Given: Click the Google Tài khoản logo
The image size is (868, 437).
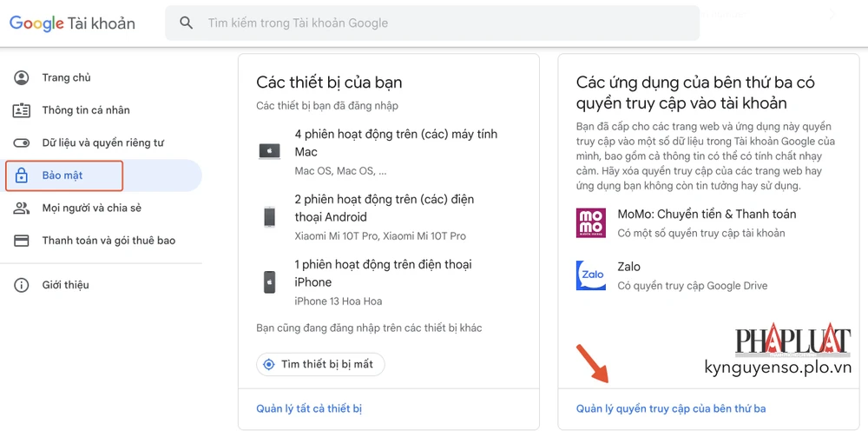Looking at the screenshot, I should tap(73, 23).
